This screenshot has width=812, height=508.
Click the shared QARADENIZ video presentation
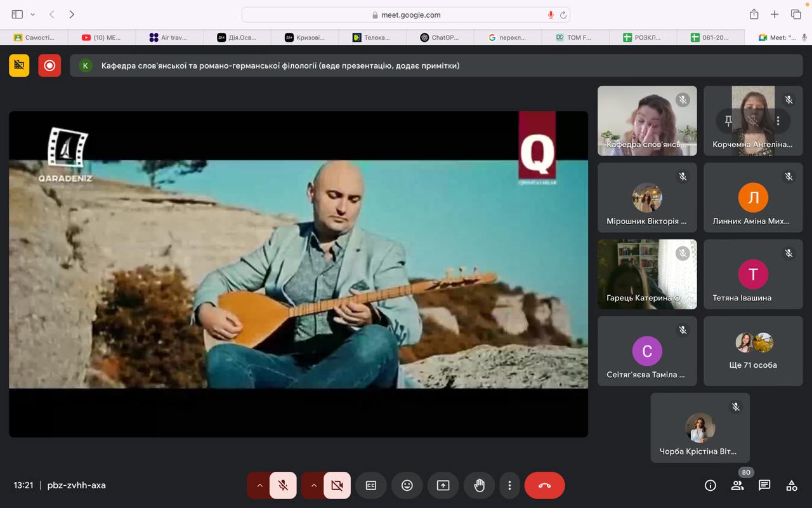(x=298, y=274)
